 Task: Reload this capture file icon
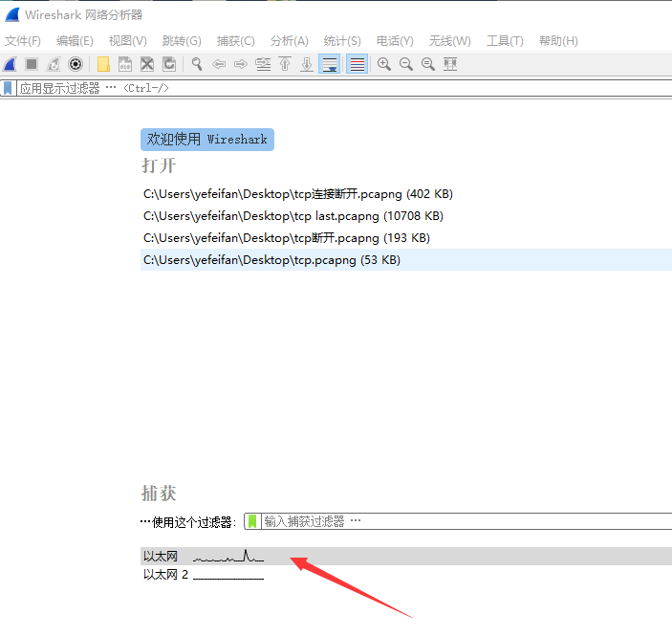coord(169,64)
